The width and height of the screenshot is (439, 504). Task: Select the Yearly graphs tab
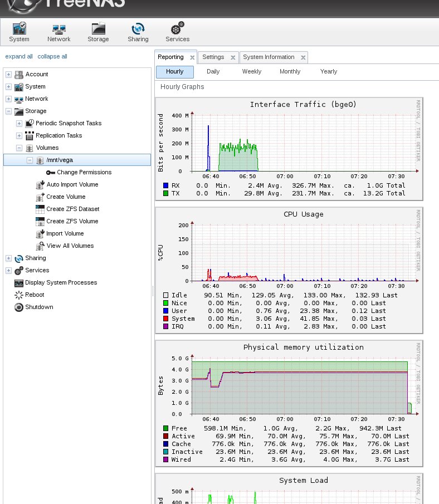(x=329, y=72)
